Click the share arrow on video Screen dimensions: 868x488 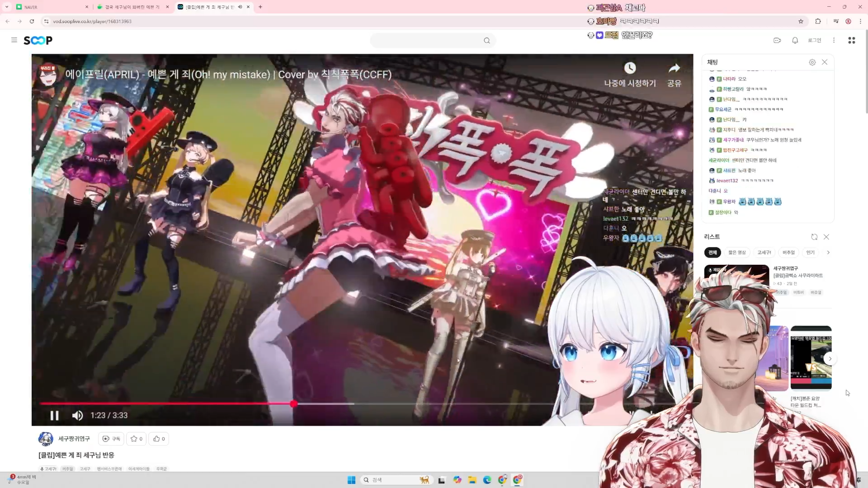click(x=674, y=69)
